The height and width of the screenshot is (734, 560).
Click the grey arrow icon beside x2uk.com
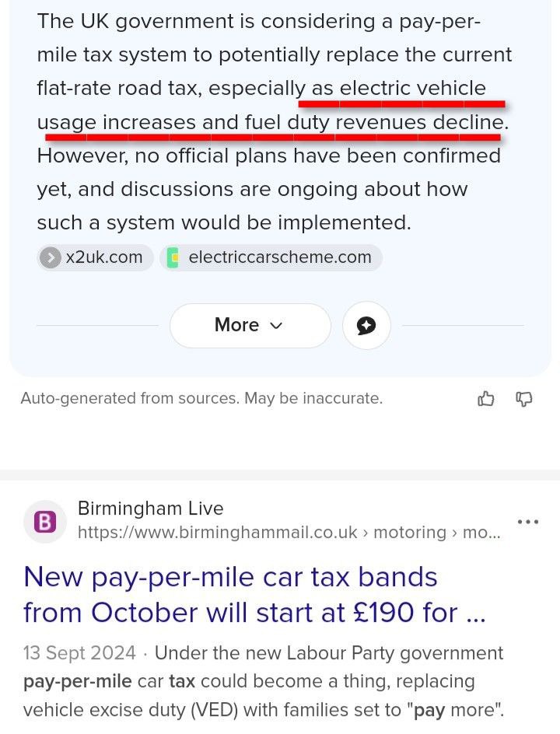(x=51, y=257)
